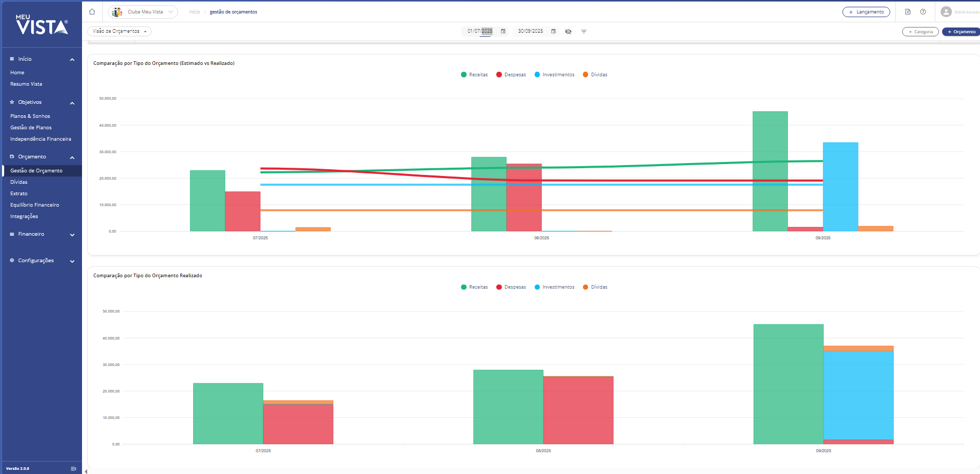Click the + Lançamento button
Image resolution: width=980 pixels, height=474 pixels.
coord(866,12)
